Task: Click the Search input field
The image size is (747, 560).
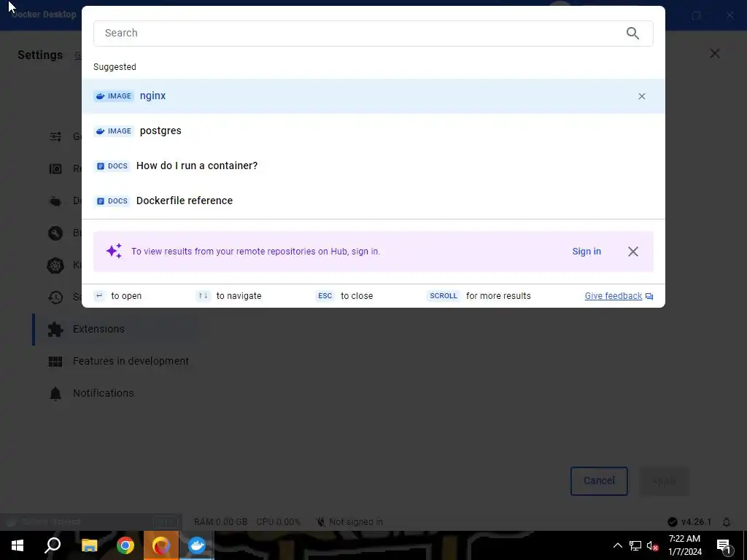Action: pos(373,34)
